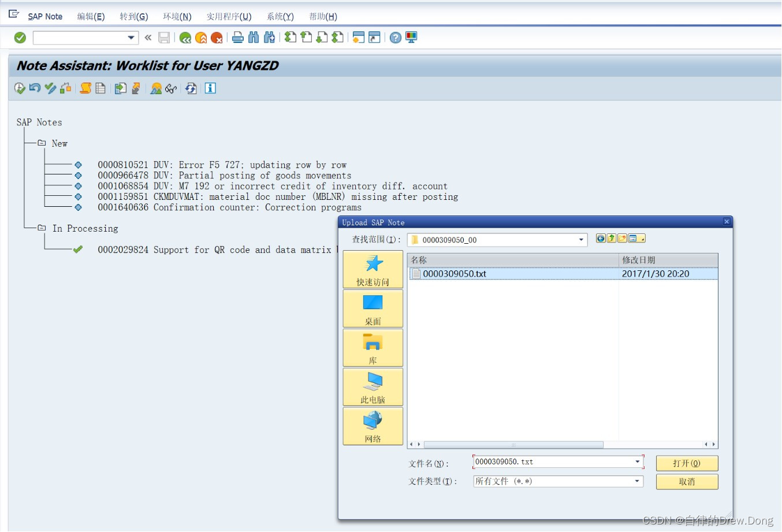Image resolution: width=782 pixels, height=532 pixels.
Task: Click the upload SAP Note icon
Action: coord(136,88)
